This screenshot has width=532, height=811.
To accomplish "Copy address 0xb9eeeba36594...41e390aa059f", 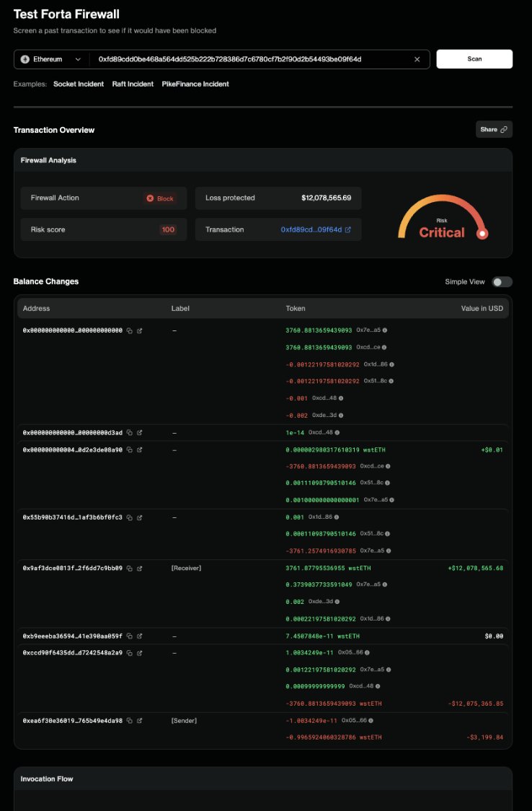I will (130, 636).
